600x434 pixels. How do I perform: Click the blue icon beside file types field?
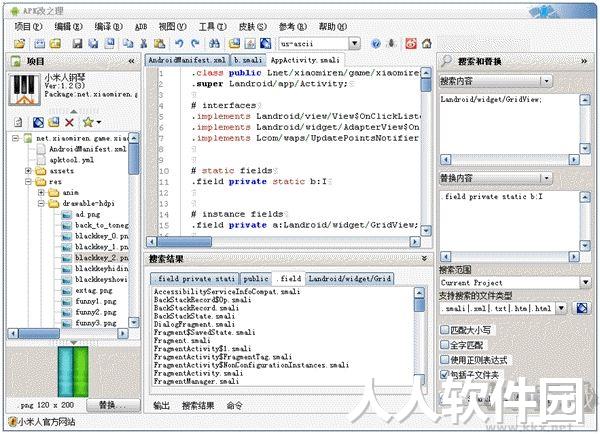pos(582,308)
